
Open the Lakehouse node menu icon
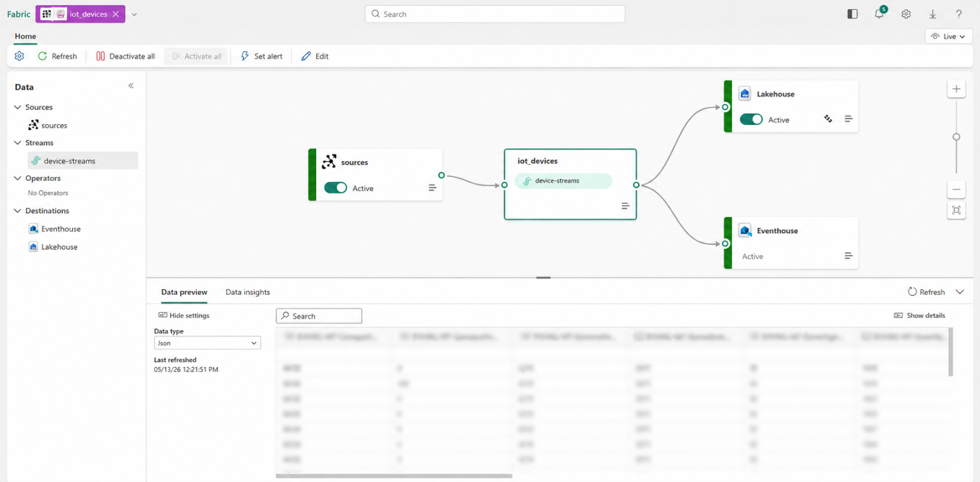848,119
